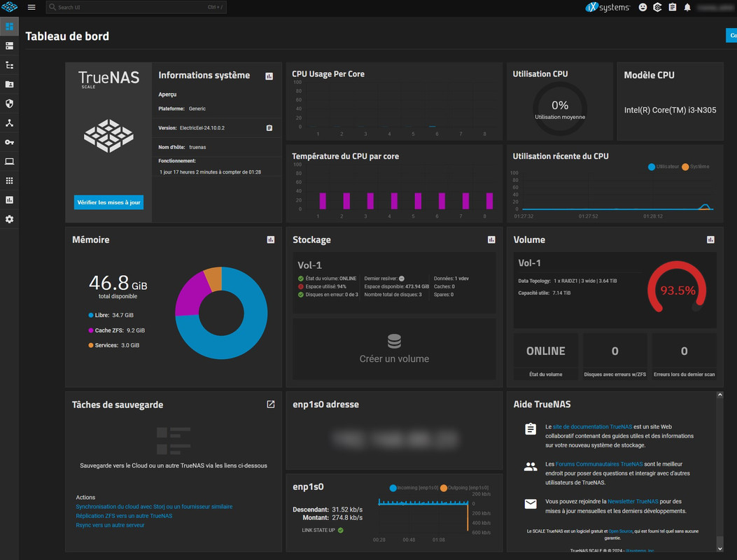Open Volume reports chart icon

click(x=710, y=240)
